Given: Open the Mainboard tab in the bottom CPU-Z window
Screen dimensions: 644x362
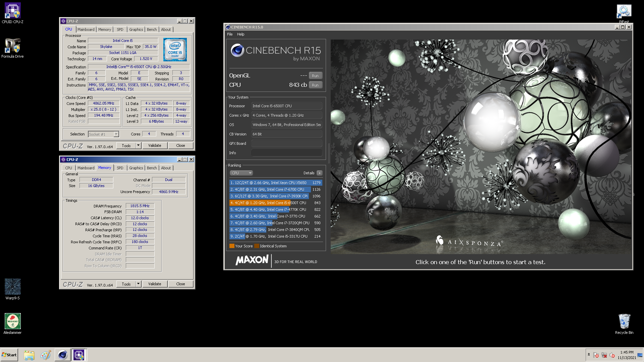Looking at the screenshot, I should click(x=86, y=168).
